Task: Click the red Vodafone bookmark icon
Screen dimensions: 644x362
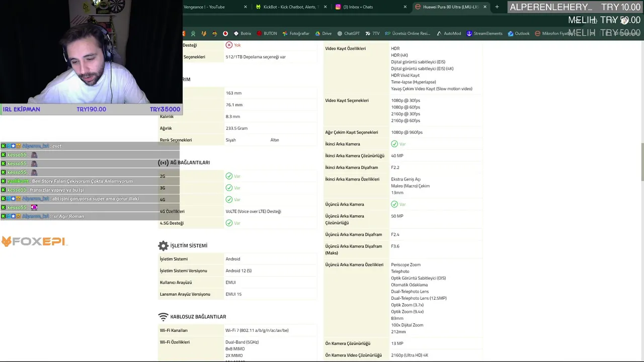Action: [225, 34]
